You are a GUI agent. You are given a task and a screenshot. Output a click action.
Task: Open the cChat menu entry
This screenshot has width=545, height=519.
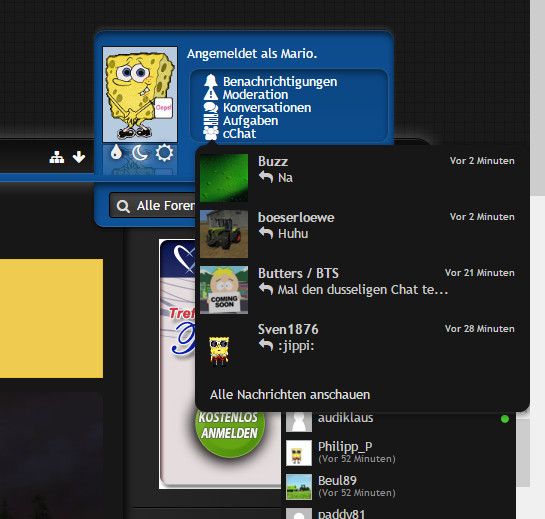pos(239,133)
